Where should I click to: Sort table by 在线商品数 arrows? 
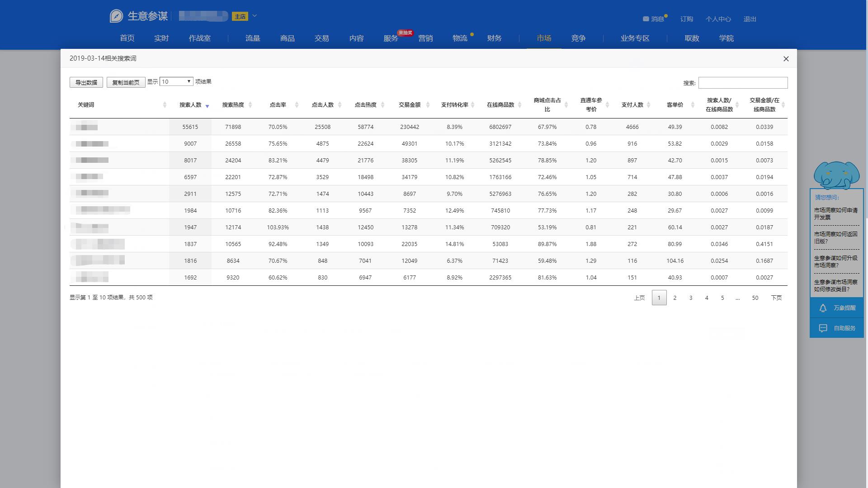click(519, 105)
